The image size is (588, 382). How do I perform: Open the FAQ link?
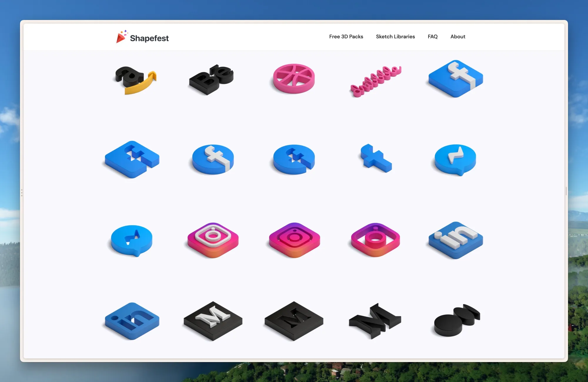click(432, 37)
